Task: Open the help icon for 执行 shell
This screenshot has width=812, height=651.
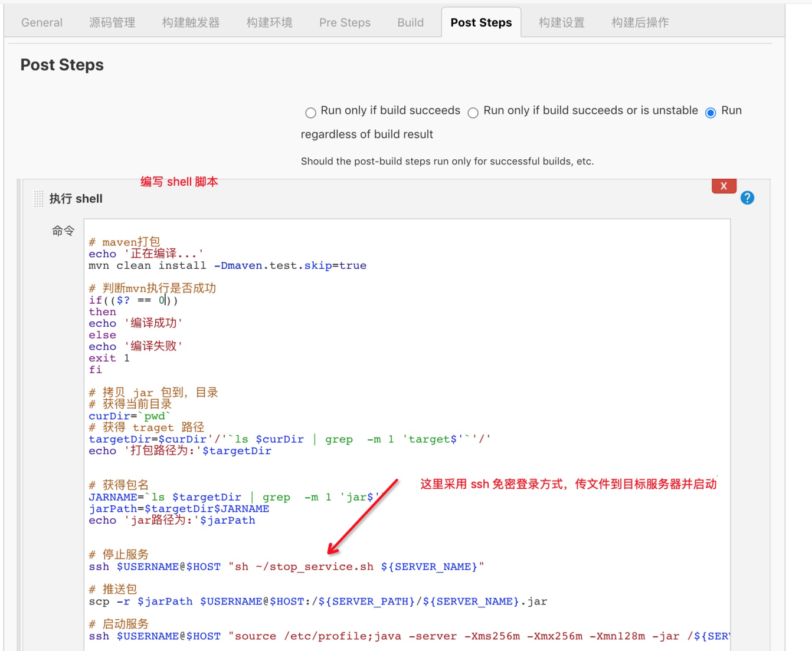Action: point(747,198)
